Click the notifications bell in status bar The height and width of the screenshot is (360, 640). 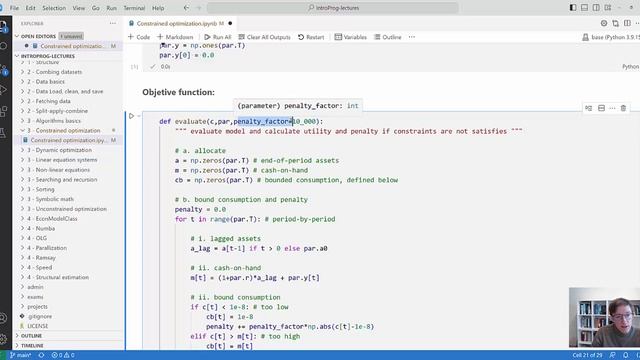[625, 355]
